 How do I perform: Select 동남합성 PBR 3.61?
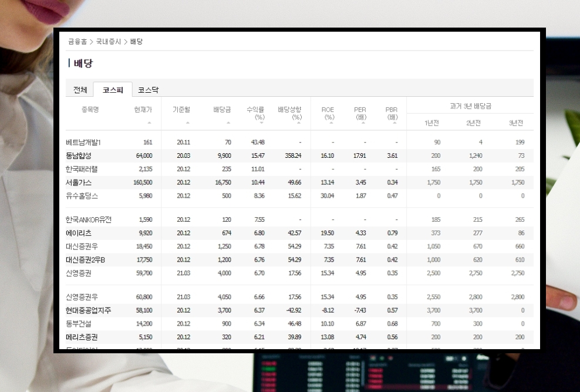click(x=393, y=156)
